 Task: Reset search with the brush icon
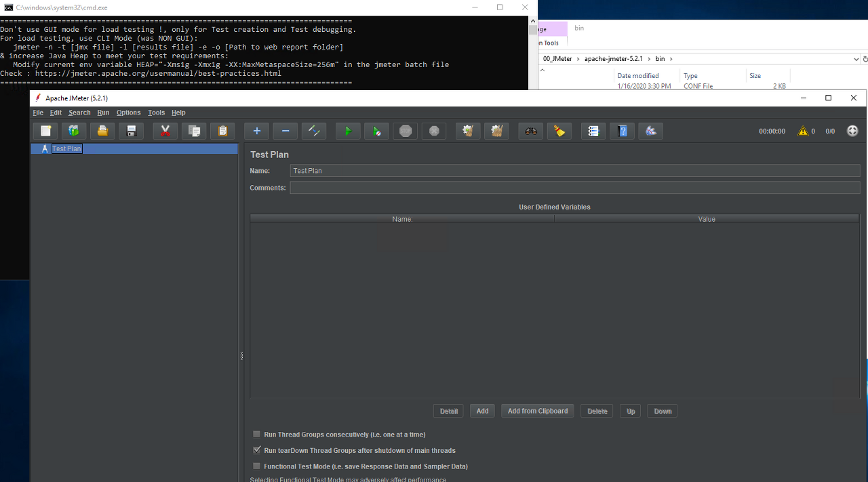point(559,131)
